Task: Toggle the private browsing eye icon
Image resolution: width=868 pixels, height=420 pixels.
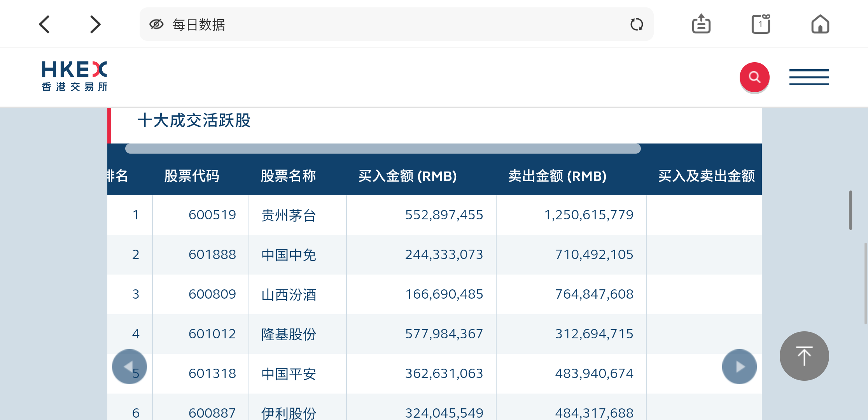Action: [156, 24]
